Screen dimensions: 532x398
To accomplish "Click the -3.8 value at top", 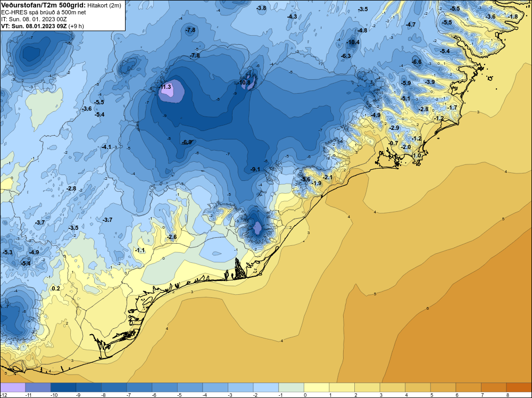I will click(x=261, y=8).
